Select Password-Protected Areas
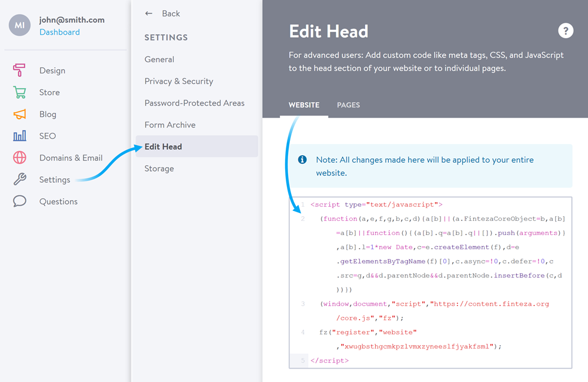588x382 pixels. [194, 103]
